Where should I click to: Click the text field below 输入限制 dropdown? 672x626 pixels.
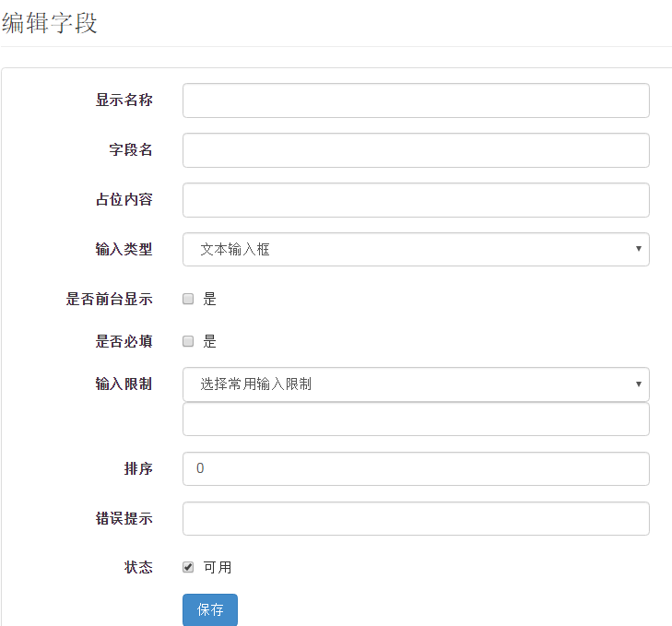[416, 419]
